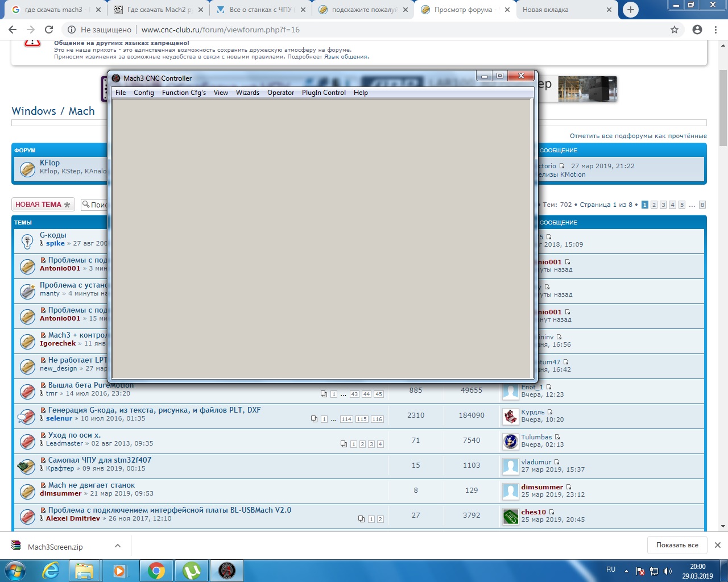Click 'Отметить все подфорумы как прочтённые' link
728x582 pixels.
(638, 136)
